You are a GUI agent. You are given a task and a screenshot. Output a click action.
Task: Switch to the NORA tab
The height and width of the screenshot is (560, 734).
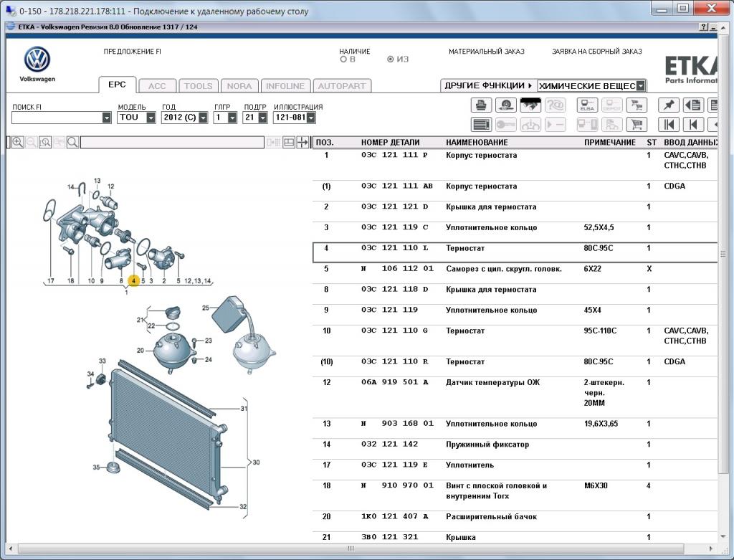coord(239,86)
